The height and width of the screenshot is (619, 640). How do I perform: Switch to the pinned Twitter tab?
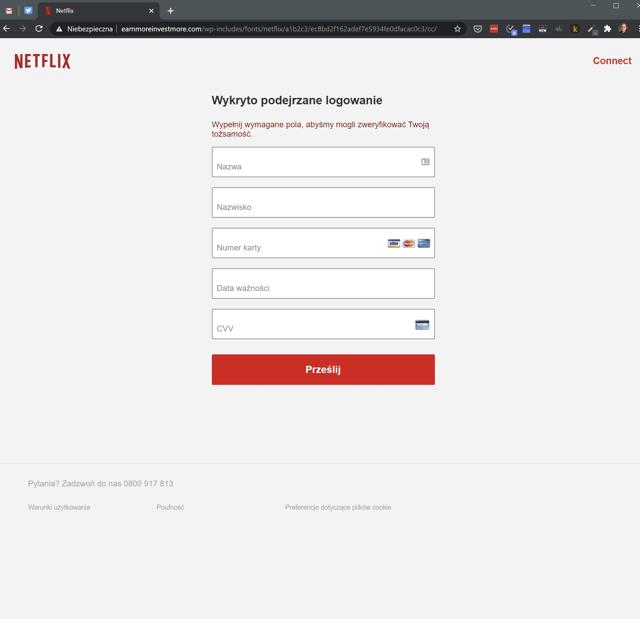28,11
